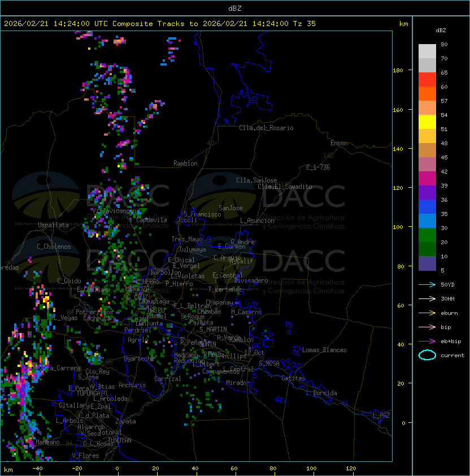This screenshot has width=470, height=476.
Task: Click the 'S_MARTIN' map label
Action: click(x=213, y=330)
